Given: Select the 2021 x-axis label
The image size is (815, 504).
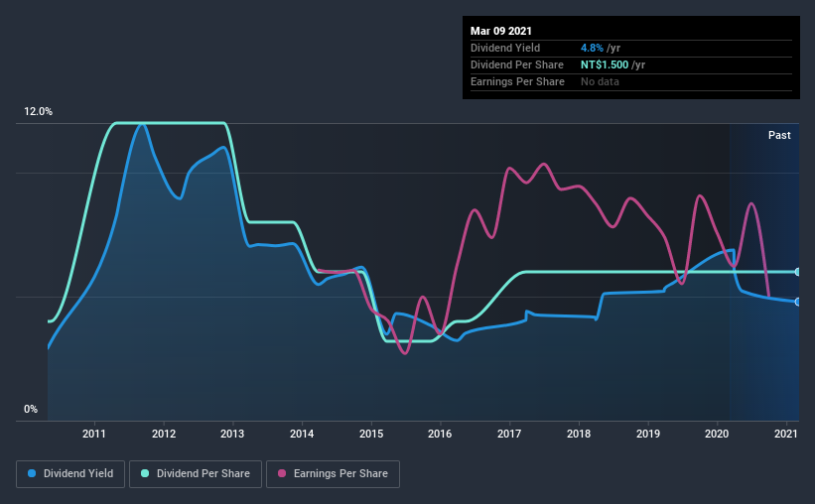Looking at the screenshot, I should [786, 434].
